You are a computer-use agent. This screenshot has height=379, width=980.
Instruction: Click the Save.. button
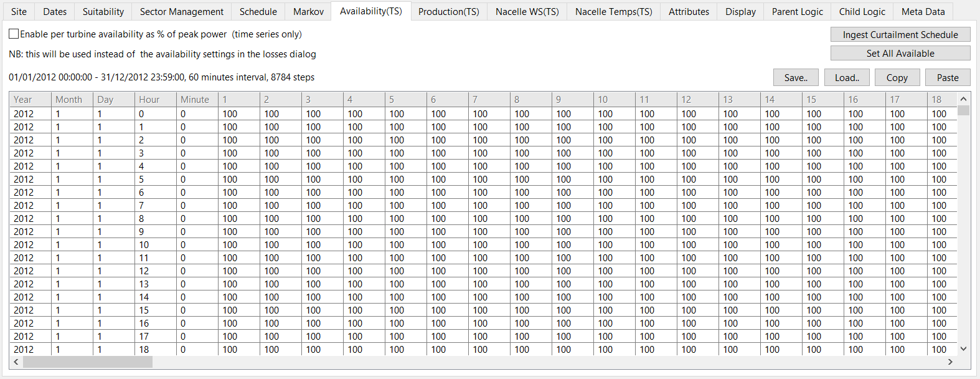tap(796, 77)
